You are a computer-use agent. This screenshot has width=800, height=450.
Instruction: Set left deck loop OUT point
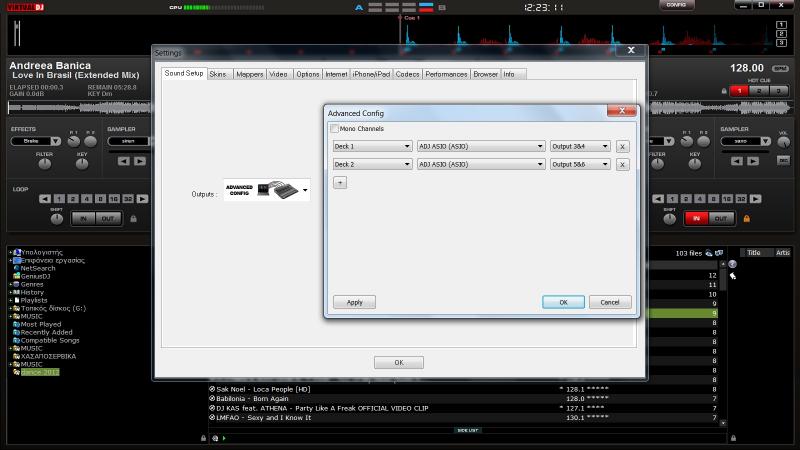click(x=108, y=219)
